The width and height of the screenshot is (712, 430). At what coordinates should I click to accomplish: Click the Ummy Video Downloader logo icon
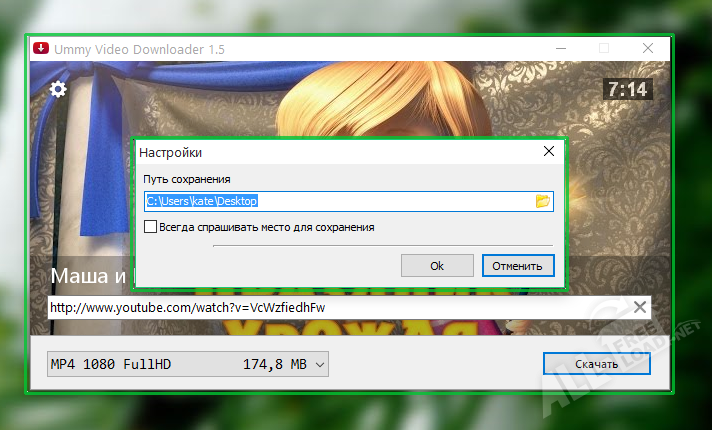tap(41, 49)
